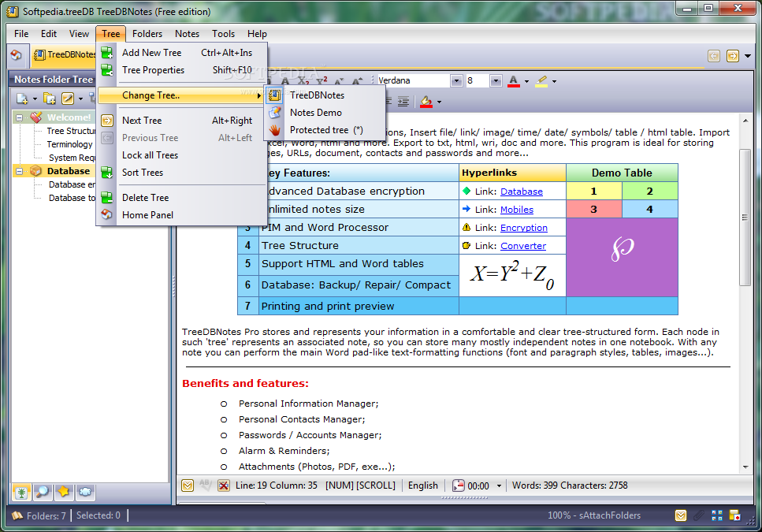
Task: Follow the Encryption hyperlink in table
Action: tap(524, 228)
